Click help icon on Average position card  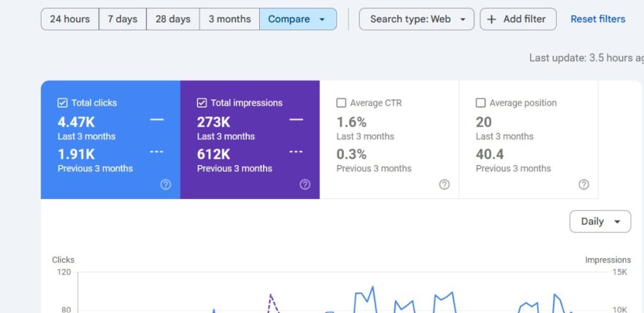tap(584, 185)
